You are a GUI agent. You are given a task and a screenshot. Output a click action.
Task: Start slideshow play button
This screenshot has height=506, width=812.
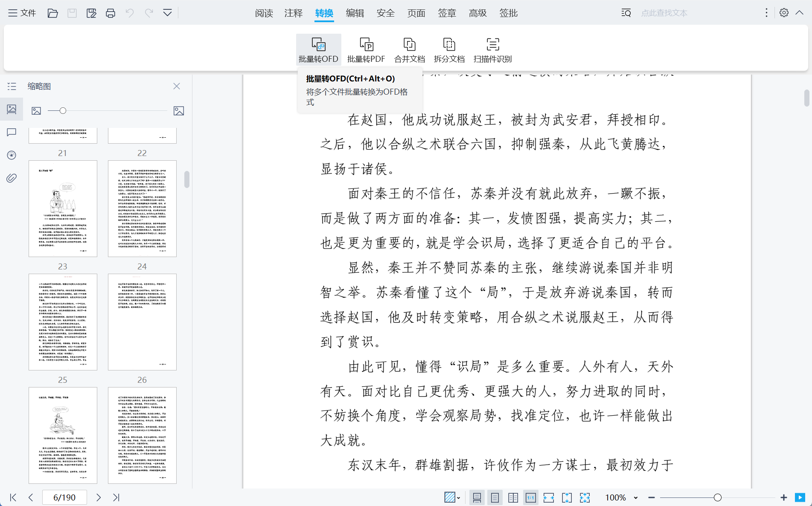tap(800, 497)
